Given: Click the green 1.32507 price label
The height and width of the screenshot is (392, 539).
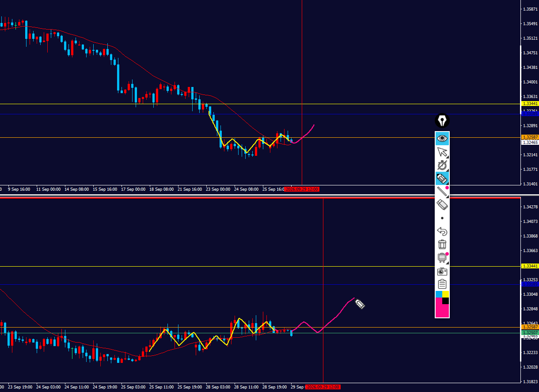Looking at the screenshot, I should pyautogui.click(x=530, y=332).
